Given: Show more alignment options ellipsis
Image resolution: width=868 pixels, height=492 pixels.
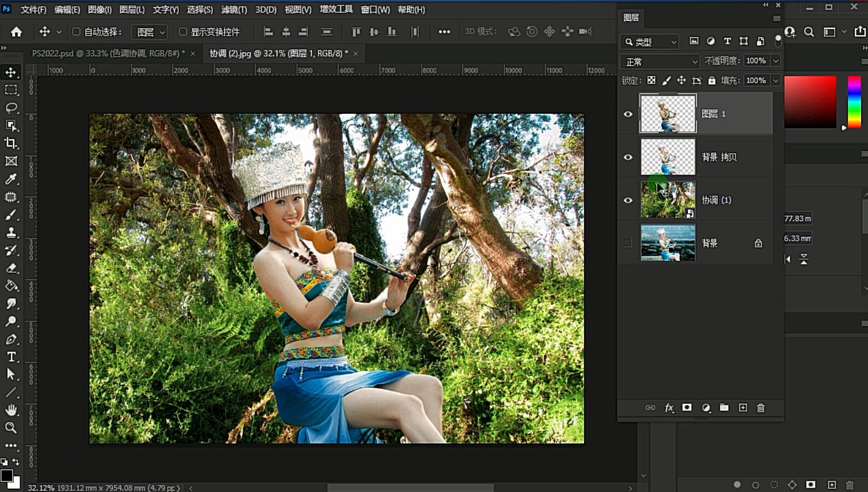Looking at the screenshot, I should click(x=444, y=32).
